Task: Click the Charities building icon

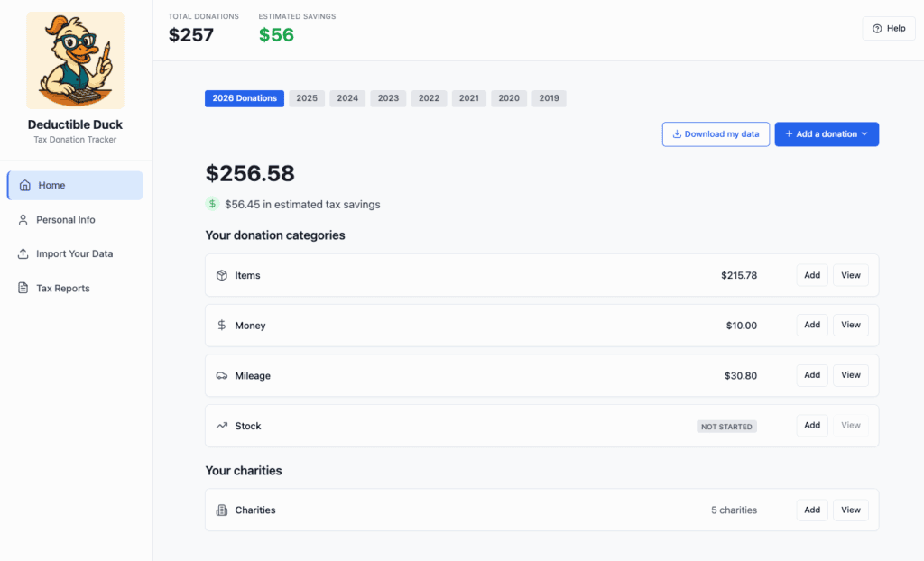Action: [222, 510]
